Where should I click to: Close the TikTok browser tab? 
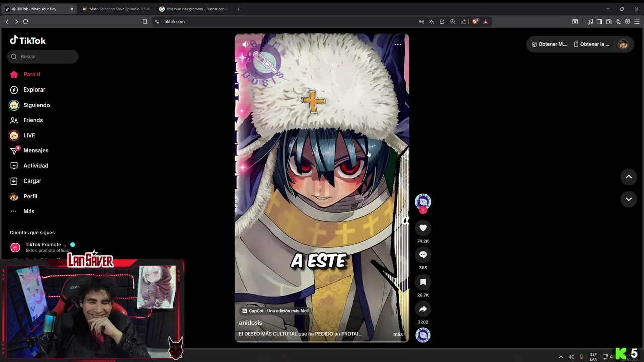click(x=72, y=9)
